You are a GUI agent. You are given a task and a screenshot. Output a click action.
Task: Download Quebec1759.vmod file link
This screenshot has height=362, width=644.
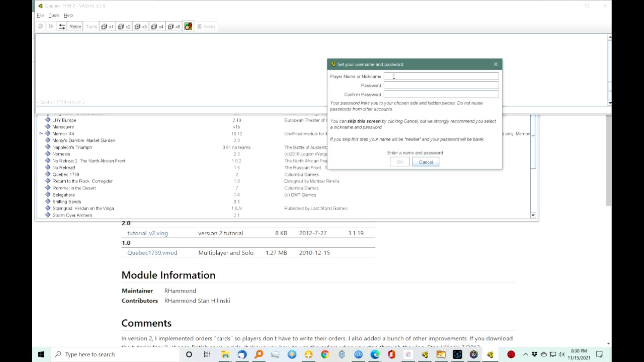[152, 253]
